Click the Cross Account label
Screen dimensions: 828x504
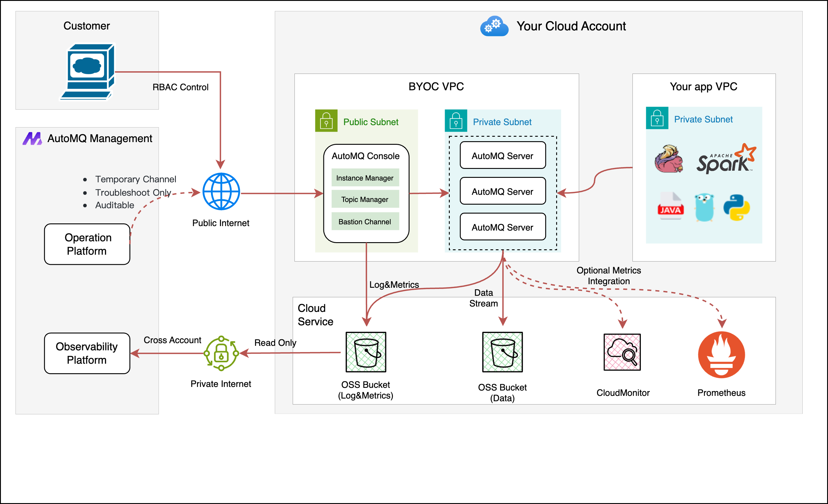(x=172, y=340)
